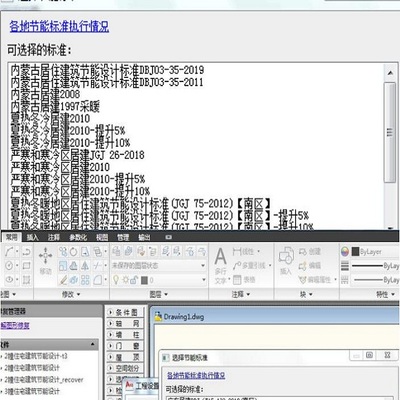Click the Insert block (插入) icon
The height and width of the screenshot is (400, 400).
(x=286, y=256)
